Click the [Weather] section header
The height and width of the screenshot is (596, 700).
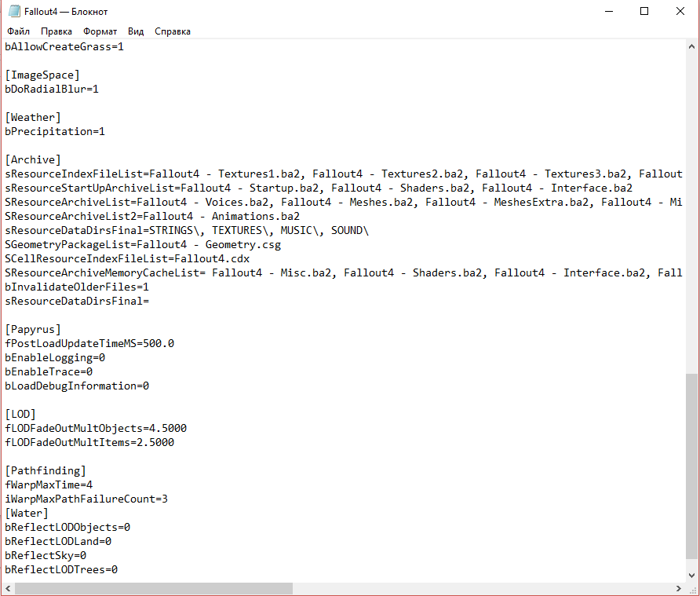click(x=33, y=118)
